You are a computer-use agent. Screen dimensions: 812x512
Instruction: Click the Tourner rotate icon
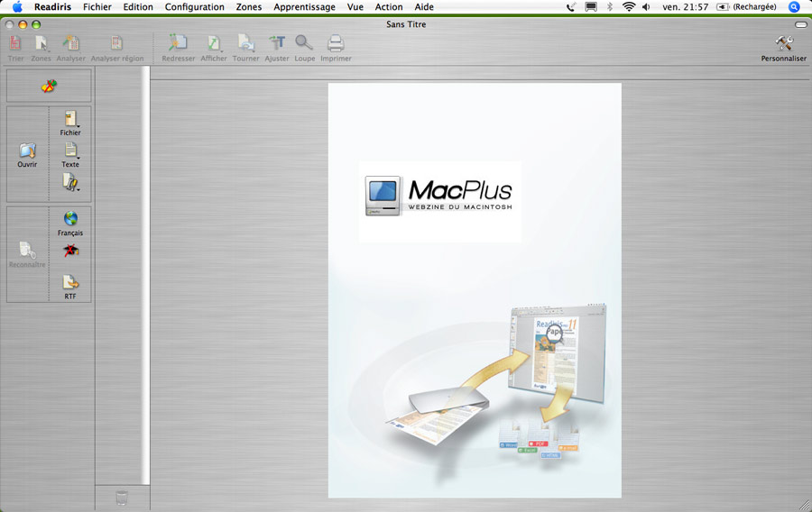(246, 44)
